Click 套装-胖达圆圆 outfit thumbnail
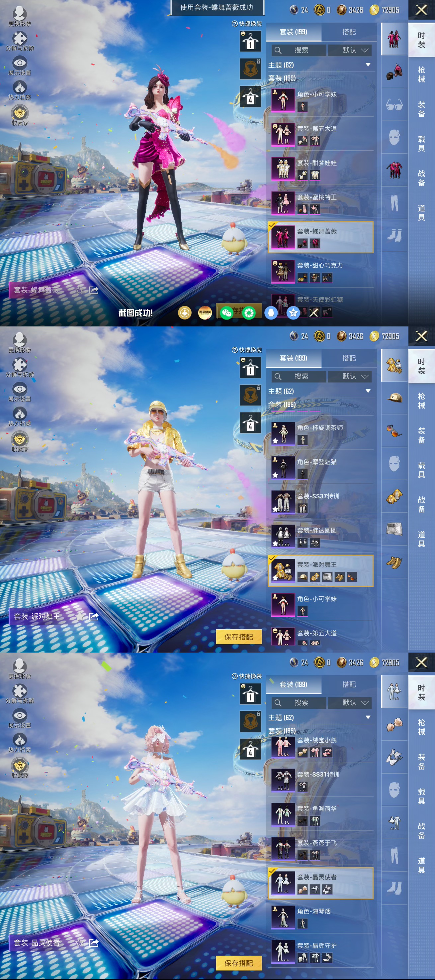435x980 pixels. coord(283,536)
